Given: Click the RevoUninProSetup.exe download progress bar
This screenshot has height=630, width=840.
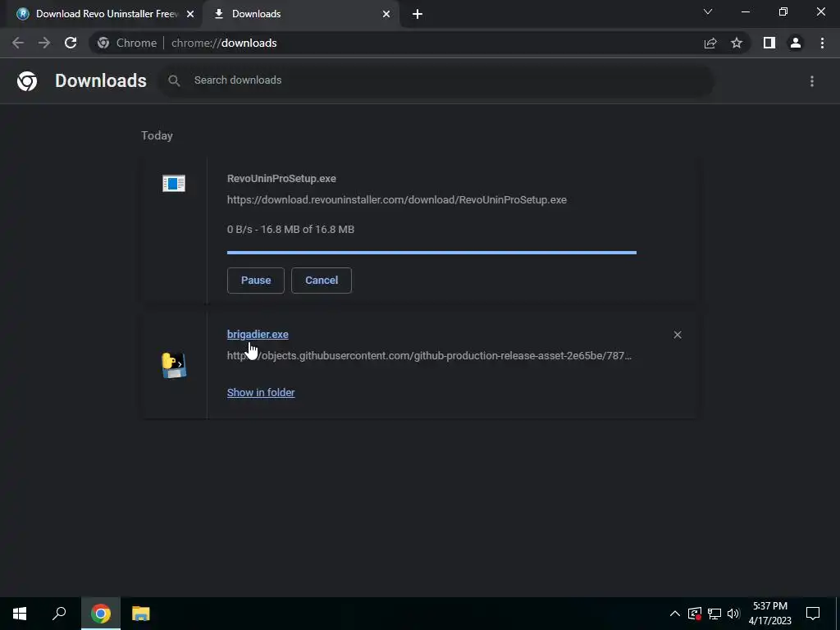Looking at the screenshot, I should (x=431, y=253).
